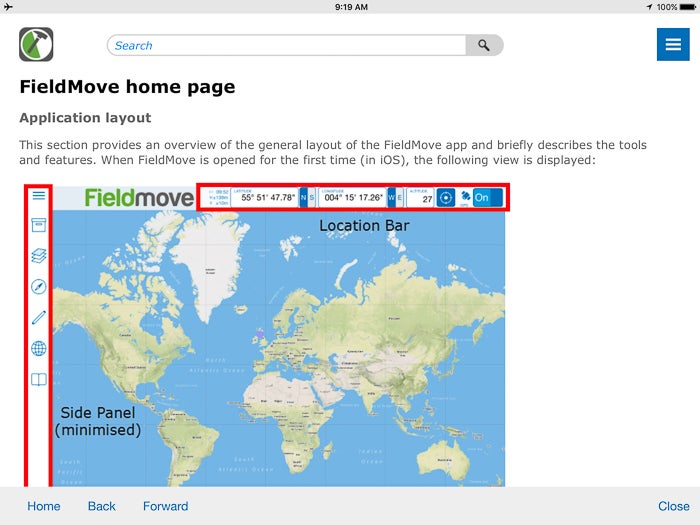Screen dimensions: 700x525
Task: Focus the Search text field
Action: click(286, 45)
